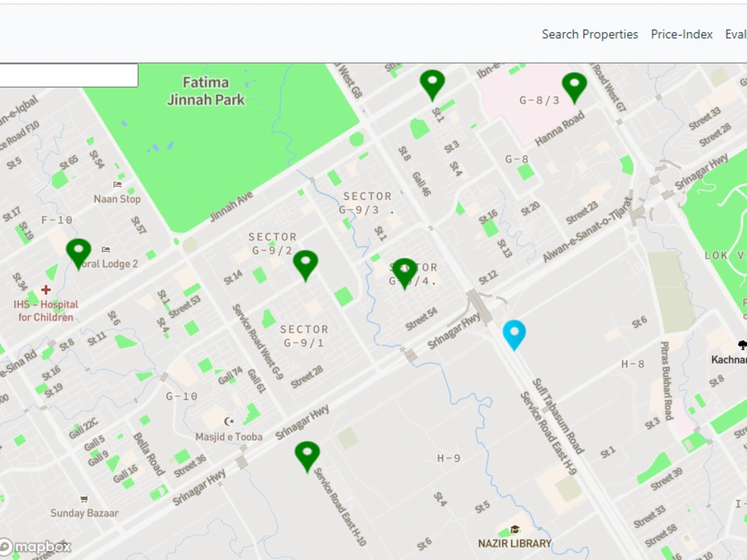This screenshot has height=560, width=747.
Task: Click the Hanna Road label
Action: (560, 128)
